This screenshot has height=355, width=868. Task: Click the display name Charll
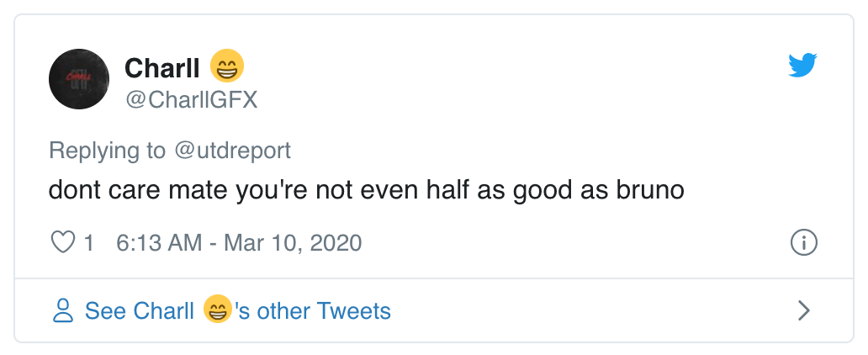tap(163, 67)
